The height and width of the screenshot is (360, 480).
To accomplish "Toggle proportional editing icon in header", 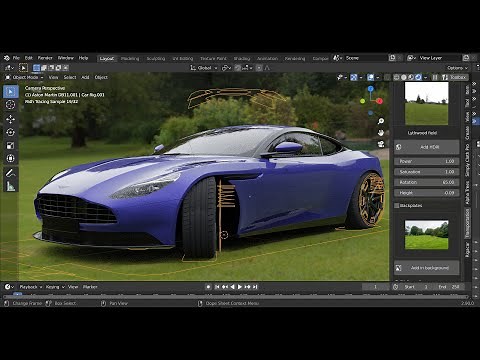I will click(259, 68).
